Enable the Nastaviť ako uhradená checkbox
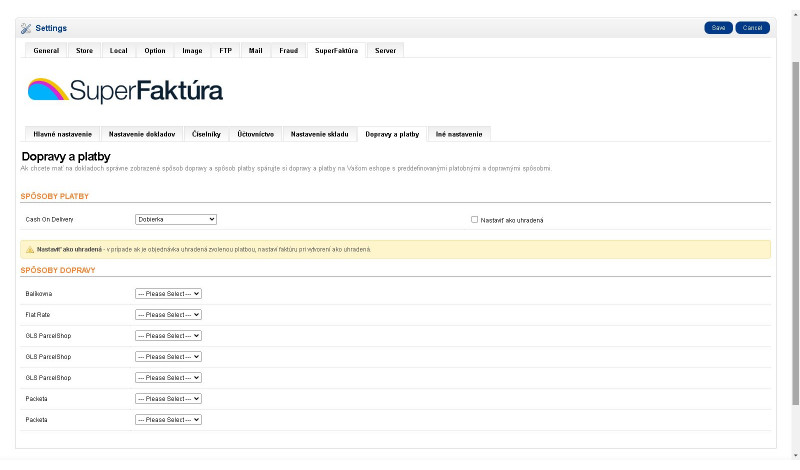The width and height of the screenshot is (800, 470). (x=474, y=219)
